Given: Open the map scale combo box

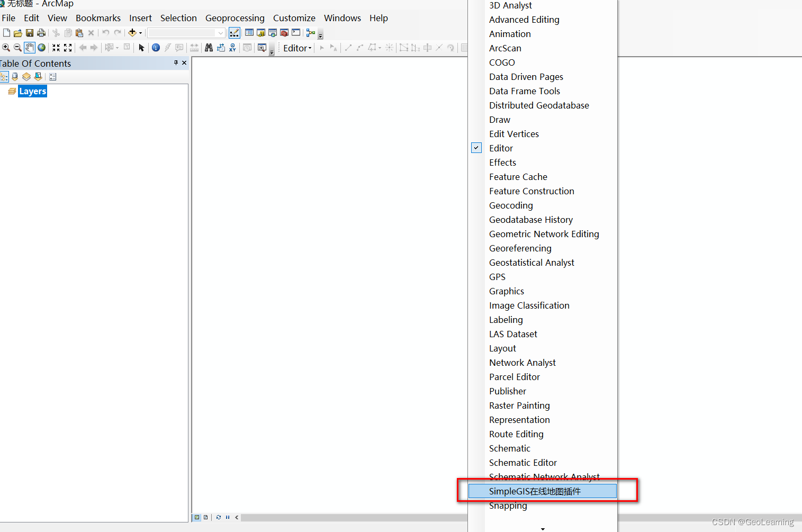Looking at the screenshot, I should pyautogui.click(x=186, y=33).
